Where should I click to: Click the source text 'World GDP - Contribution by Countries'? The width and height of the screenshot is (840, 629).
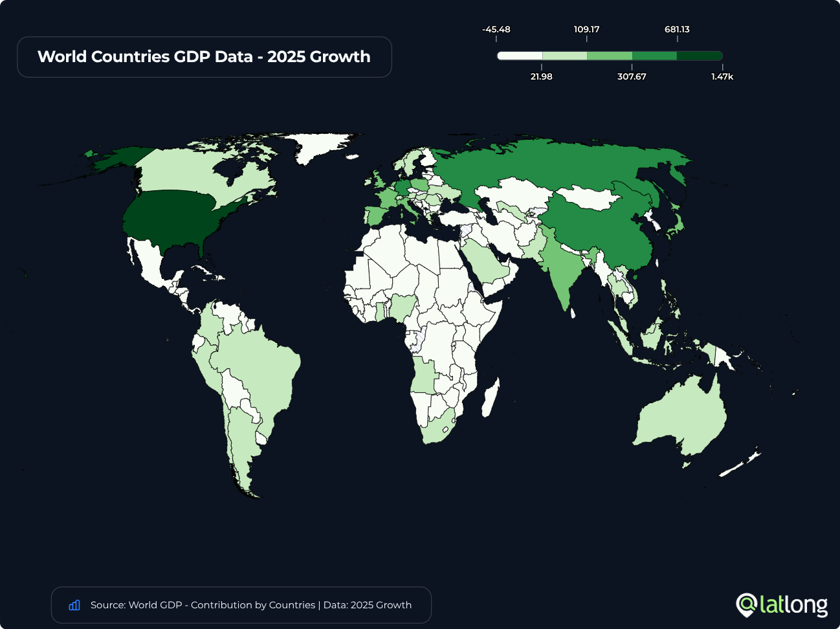pos(222,605)
